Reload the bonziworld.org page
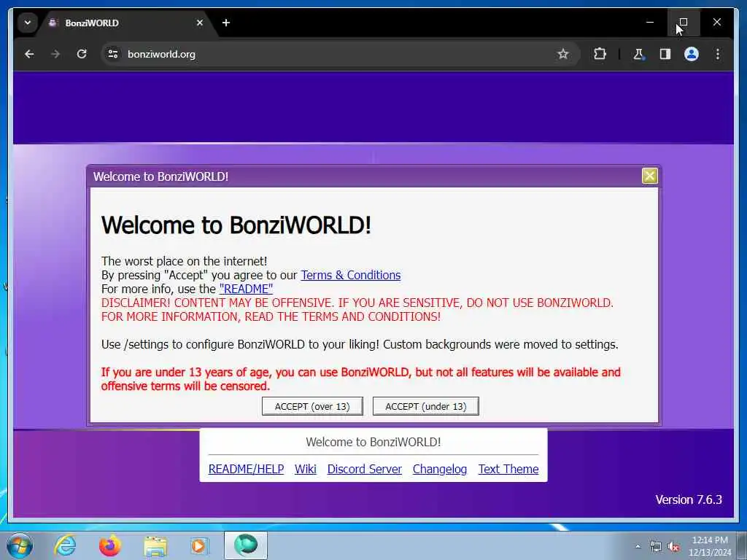Image resolution: width=747 pixels, height=560 pixels. pyautogui.click(x=82, y=54)
